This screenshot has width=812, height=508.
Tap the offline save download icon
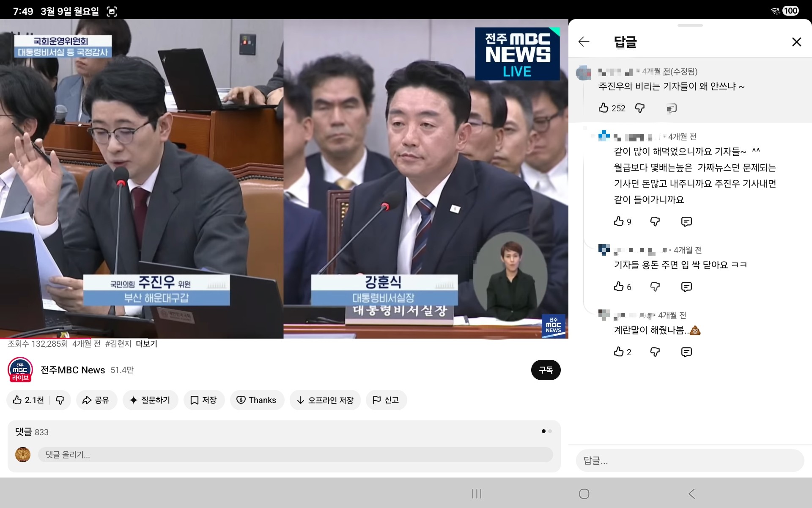tap(300, 400)
